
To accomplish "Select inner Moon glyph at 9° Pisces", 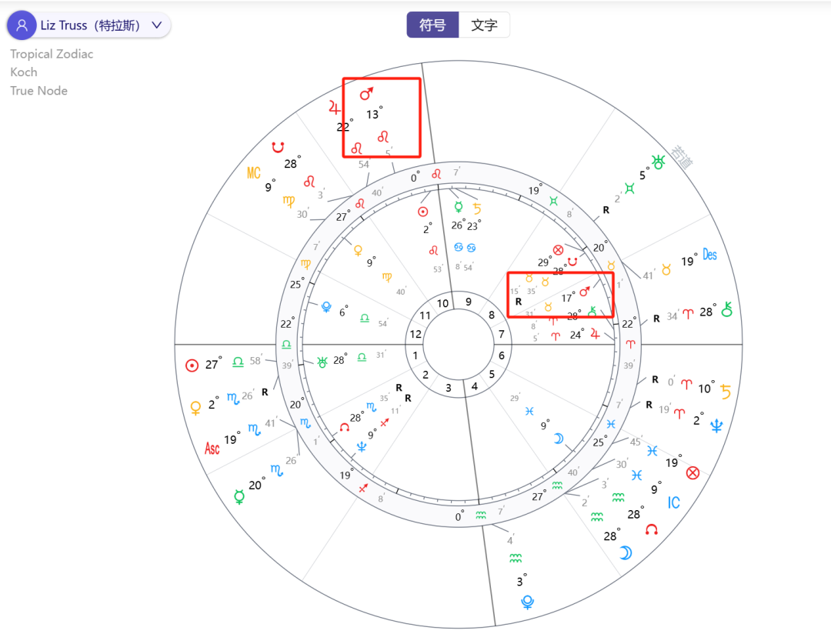I will tap(559, 439).
